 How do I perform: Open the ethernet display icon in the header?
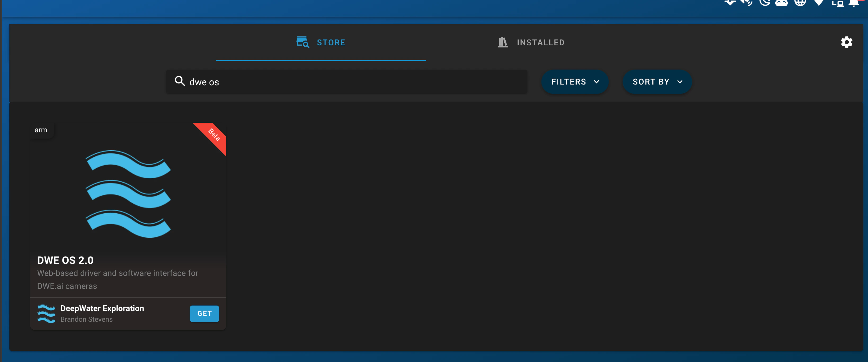(x=838, y=3)
